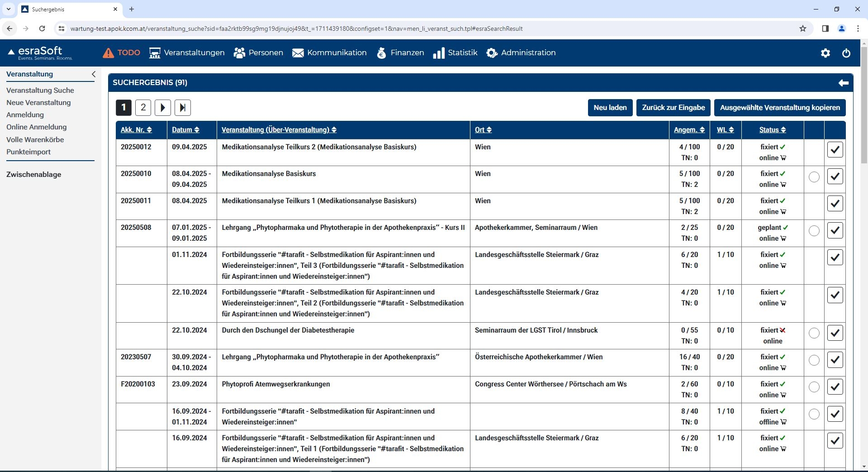This screenshot has height=472, width=868.
Task: Open the Veranstaltungen menu
Action: 187,53
